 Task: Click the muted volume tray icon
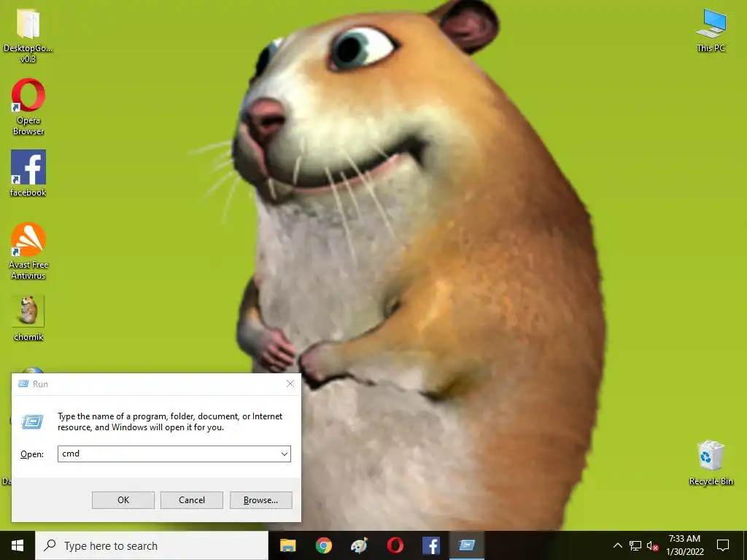tap(652, 545)
